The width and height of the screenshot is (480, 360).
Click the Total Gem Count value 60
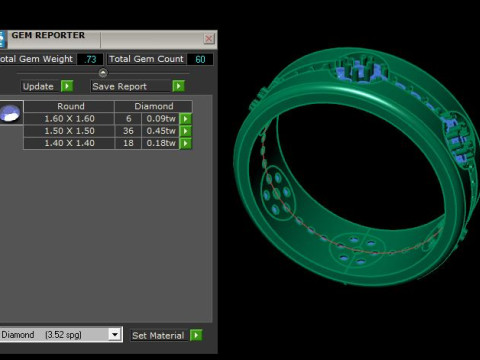[x=200, y=59]
